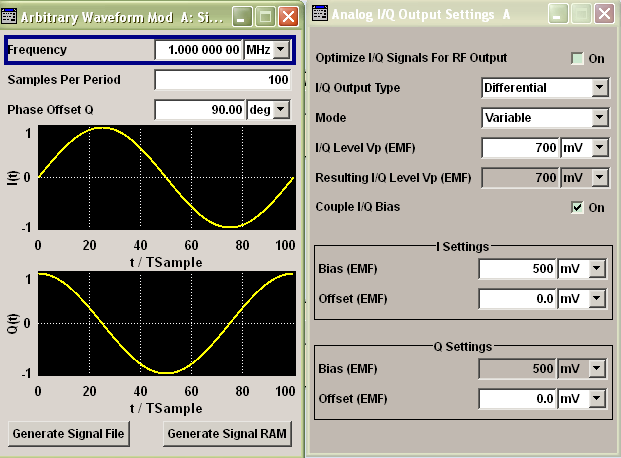
Task: Open the Frequency MHz unit dropdown
Action: [281, 50]
